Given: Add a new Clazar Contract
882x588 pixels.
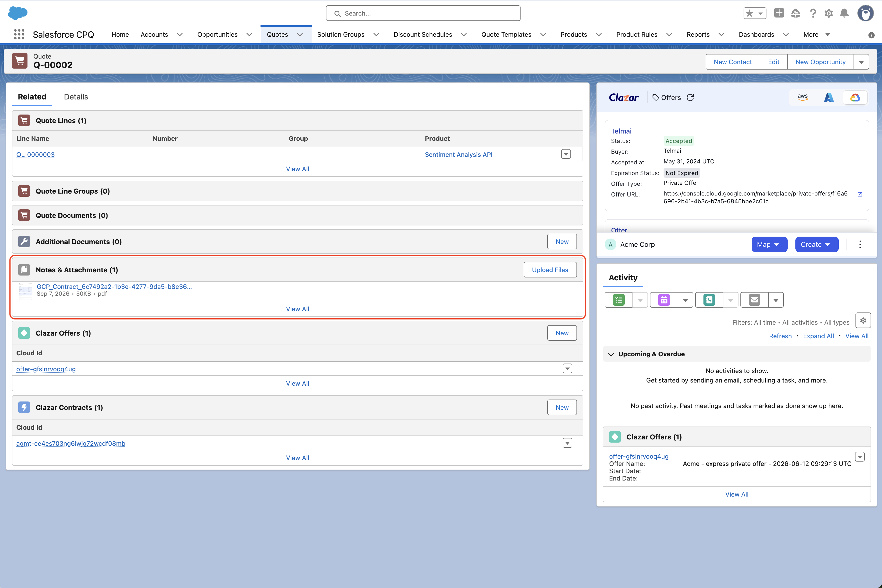Looking at the screenshot, I should point(562,407).
